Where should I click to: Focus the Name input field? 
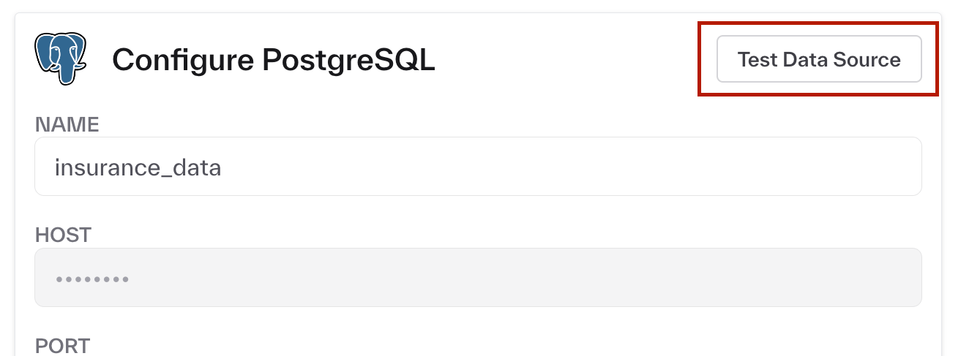(x=477, y=167)
